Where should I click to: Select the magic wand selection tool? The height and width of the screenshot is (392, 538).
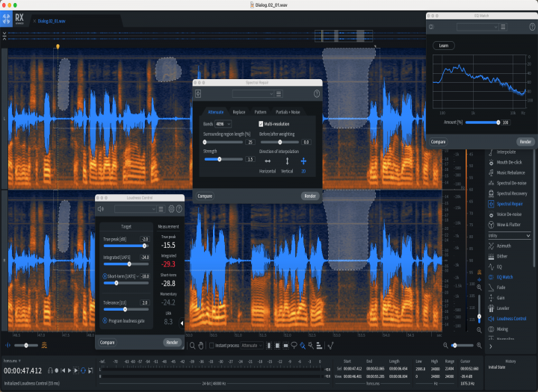311,346
